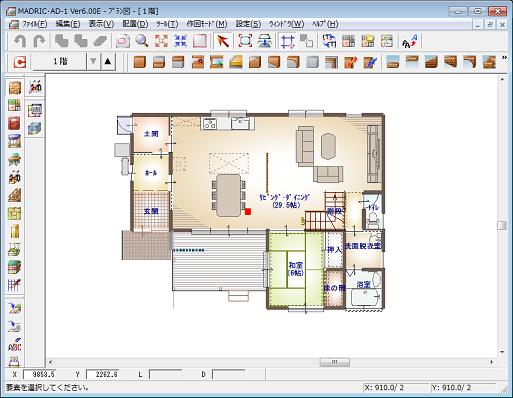Expand the toolbar overflow chevron
Screen dimensions: 513x398
tap(504, 58)
